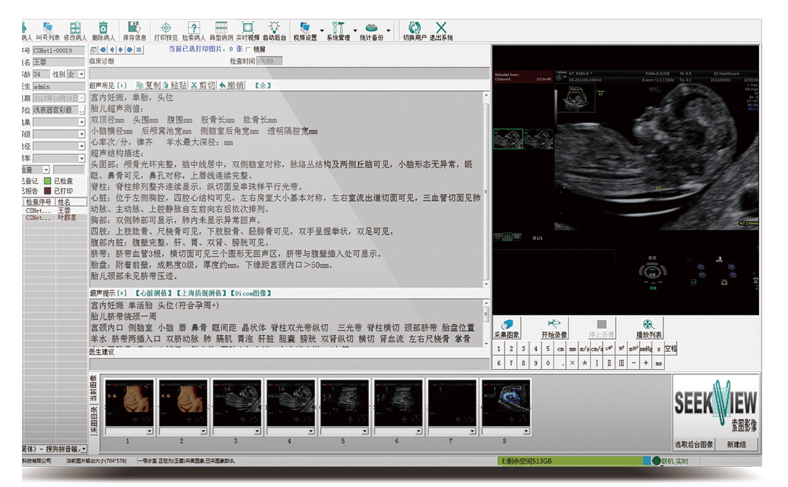This screenshot has width=788, height=487.
Task: Click the findings text area scrollbar
Action: (x=486, y=189)
